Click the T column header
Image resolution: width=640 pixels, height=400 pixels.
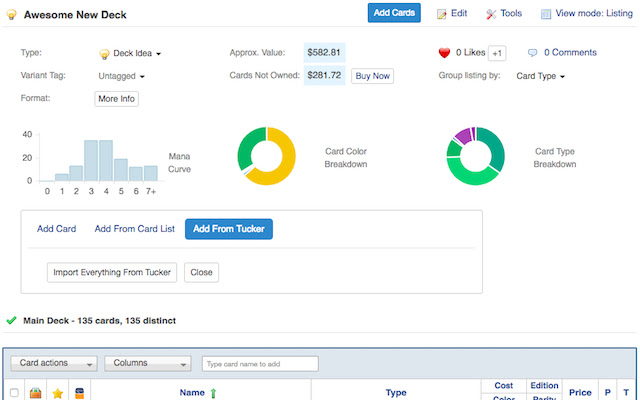pos(626,393)
